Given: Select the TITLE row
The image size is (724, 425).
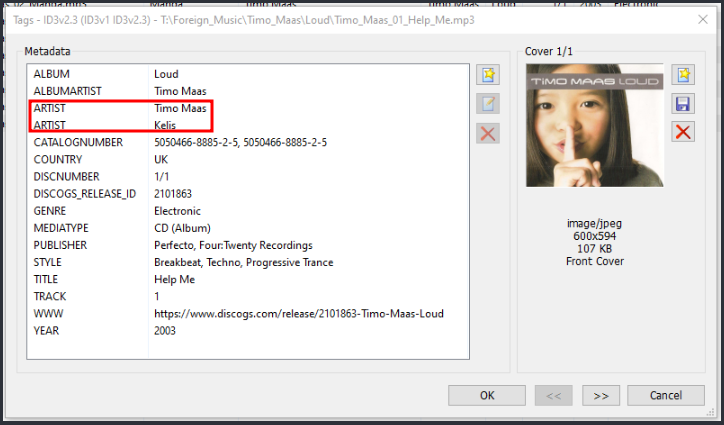Looking at the screenshot, I should [x=248, y=279].
